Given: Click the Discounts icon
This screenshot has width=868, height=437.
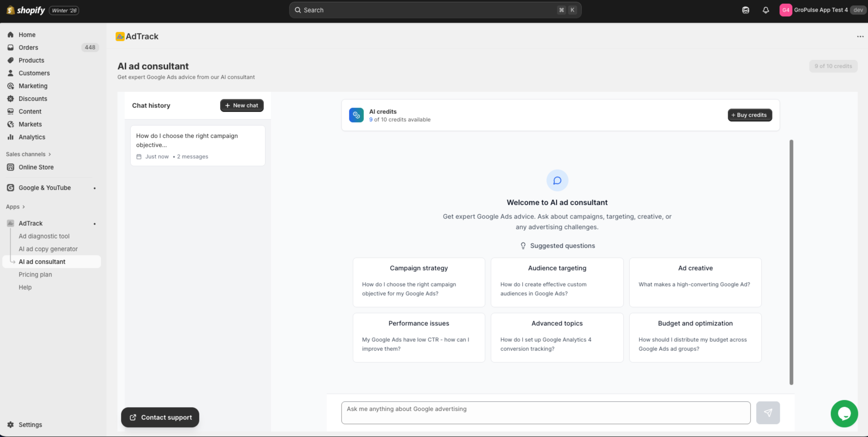Looking at the screenshot, I should click(x=11, y=99).
